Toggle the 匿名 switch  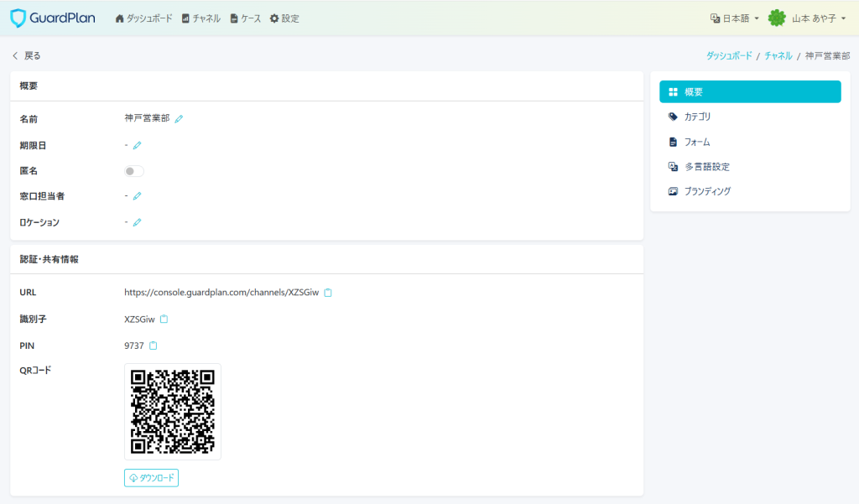point(134,171)
